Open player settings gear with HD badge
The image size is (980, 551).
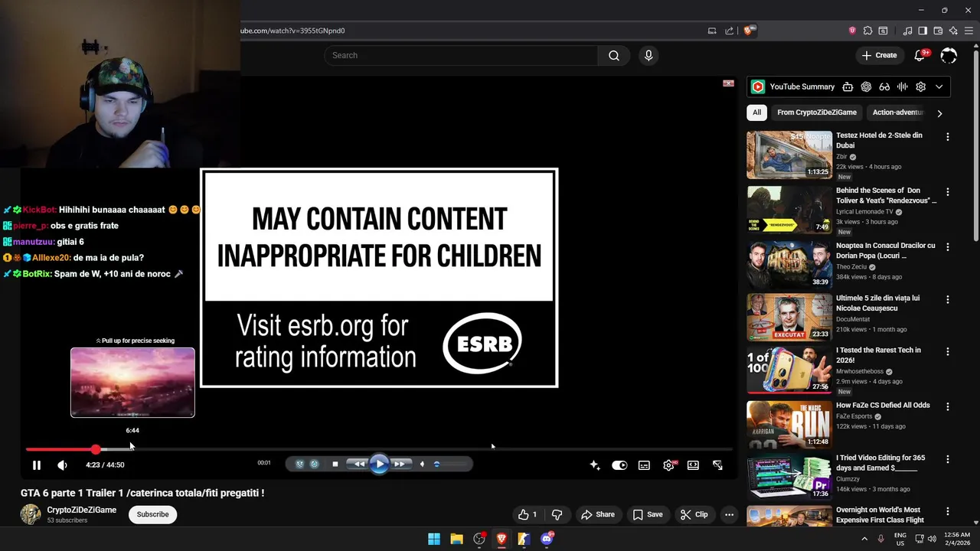(669, 465)
